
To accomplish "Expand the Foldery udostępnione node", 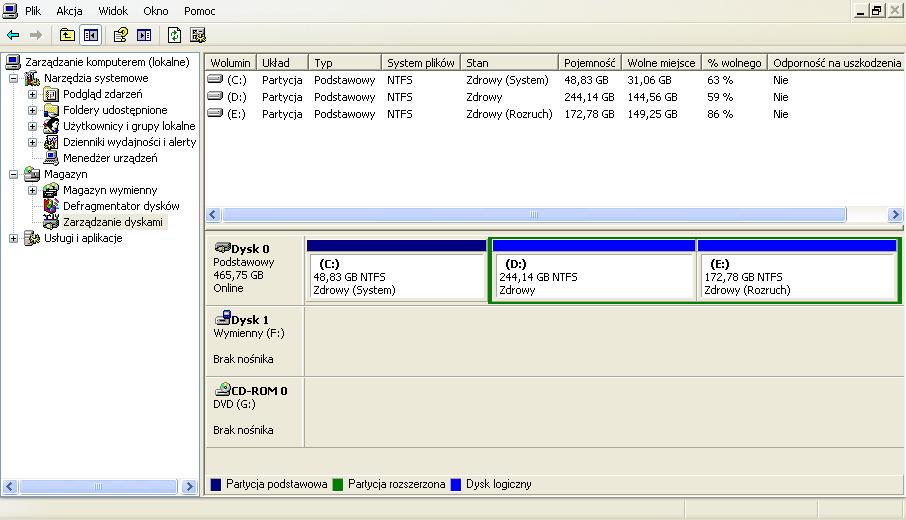I will pos(32,110).
